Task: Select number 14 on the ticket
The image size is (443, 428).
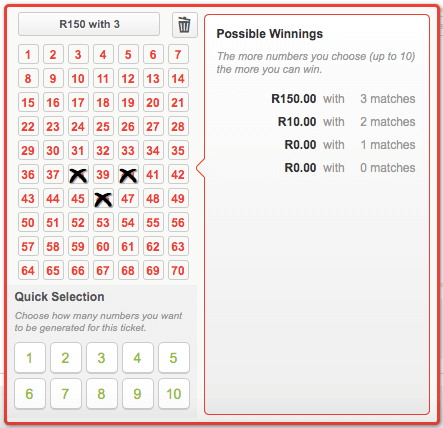Action: [178, 78]
